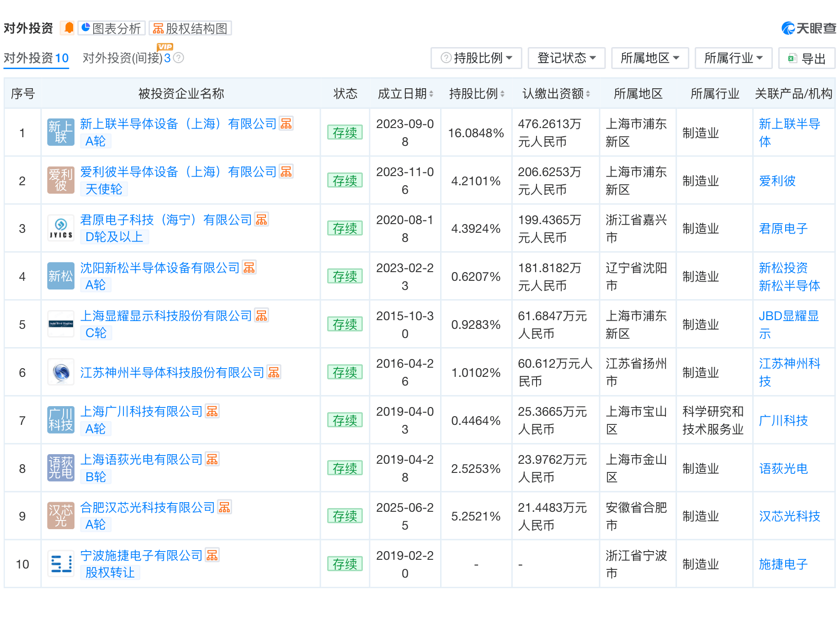
Task: Expand the 登记状态 filter dropdown
Action: tap(566, 58)
